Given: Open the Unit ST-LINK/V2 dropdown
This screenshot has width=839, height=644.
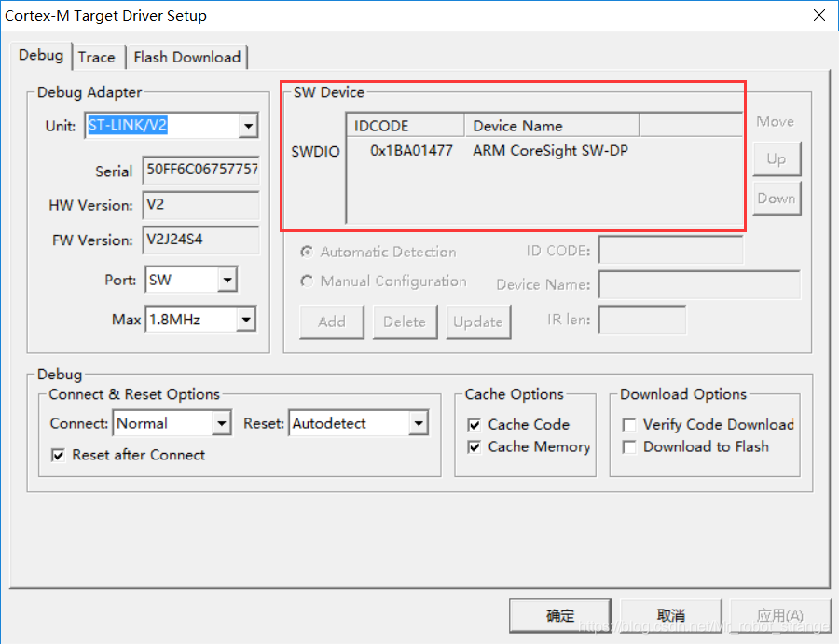Looking at the screenshot, I should click(x=248, y=126).
